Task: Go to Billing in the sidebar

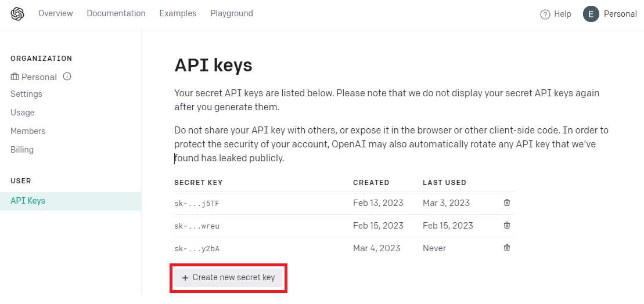Action: tap(22, 150)
